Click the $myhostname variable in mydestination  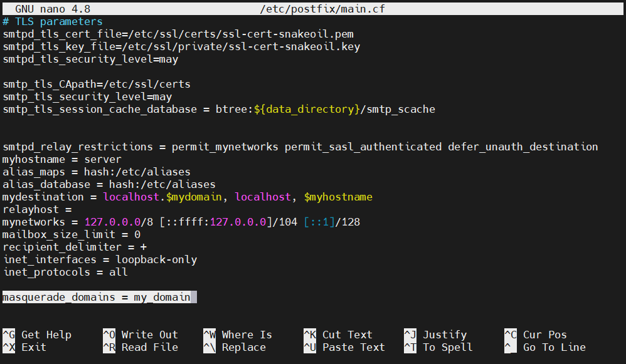(338, 197)
